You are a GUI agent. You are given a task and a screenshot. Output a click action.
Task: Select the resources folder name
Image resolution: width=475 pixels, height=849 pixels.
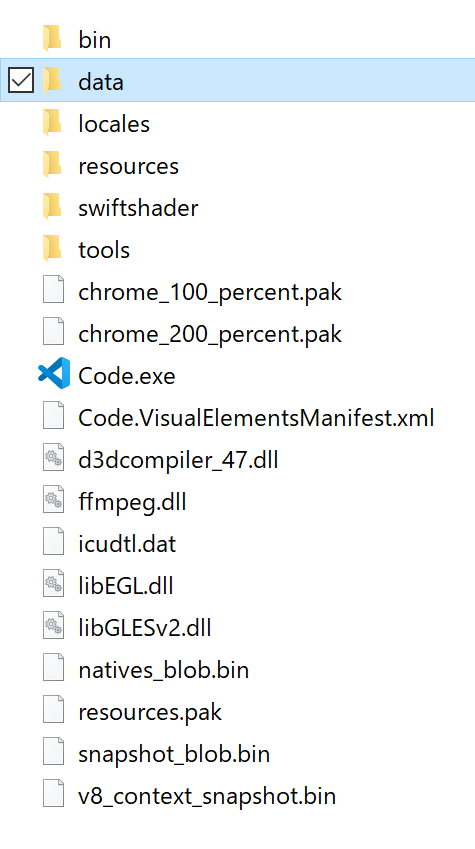tap(128, 166)
